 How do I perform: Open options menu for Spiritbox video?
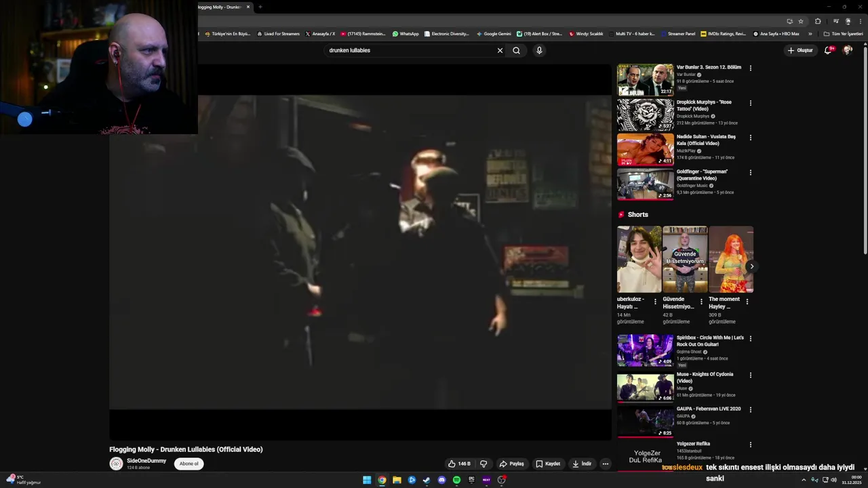(750, 338)
